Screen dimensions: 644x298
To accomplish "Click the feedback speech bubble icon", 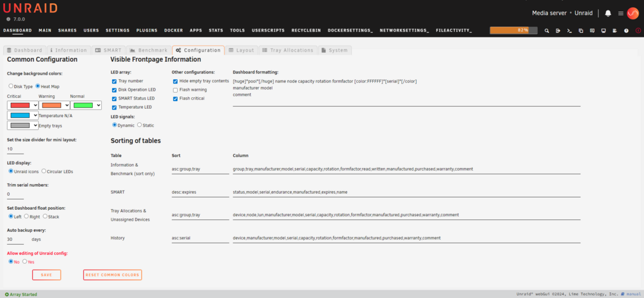I will tap(592, 30).
